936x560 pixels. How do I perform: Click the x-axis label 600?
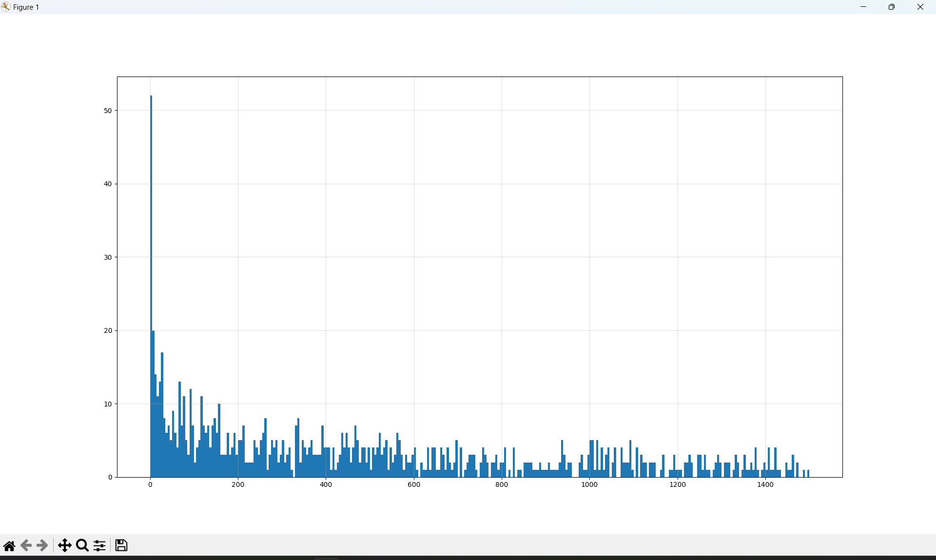pyautogui.click(x=414, y=484)
